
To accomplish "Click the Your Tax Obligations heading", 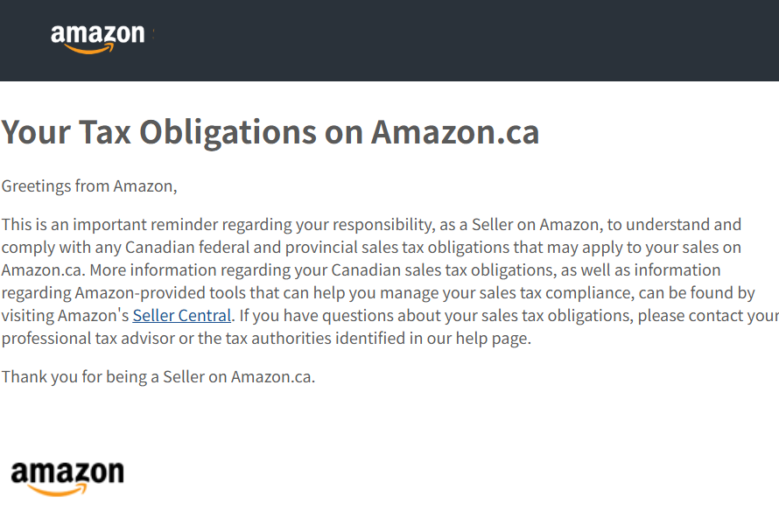I will (270, 132).
